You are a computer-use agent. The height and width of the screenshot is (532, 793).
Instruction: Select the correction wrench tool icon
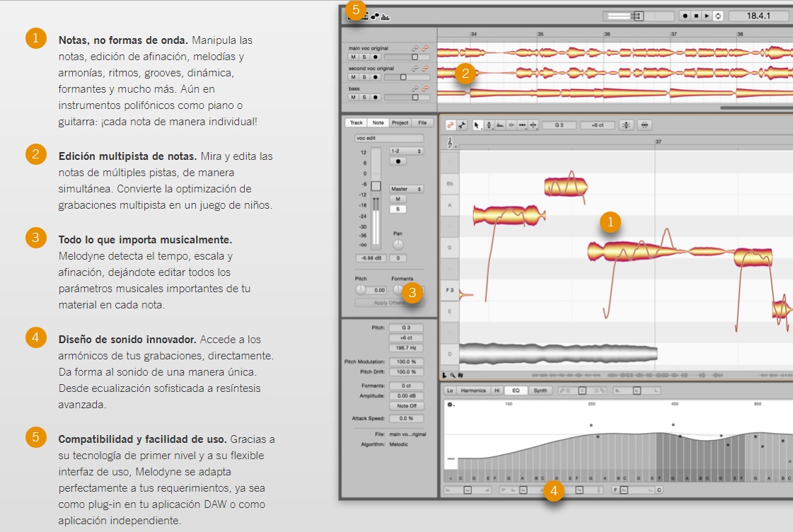(462, 125)
